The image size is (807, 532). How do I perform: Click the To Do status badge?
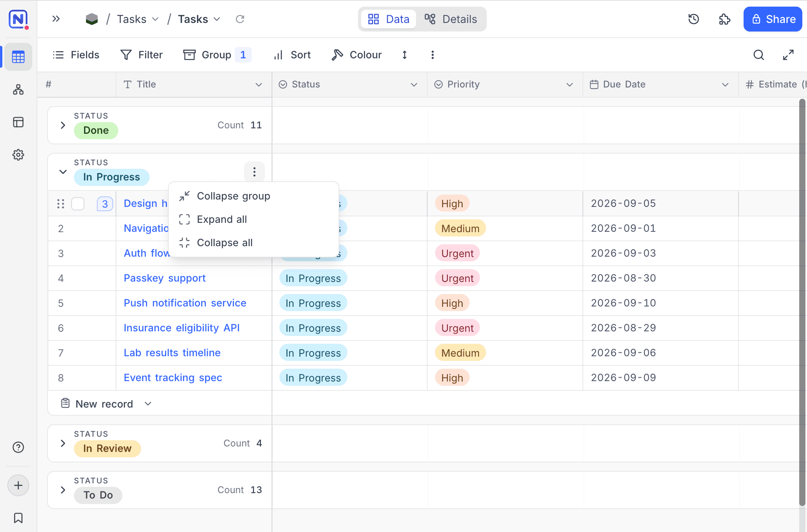pyautogui.click(x=98, y=495)
